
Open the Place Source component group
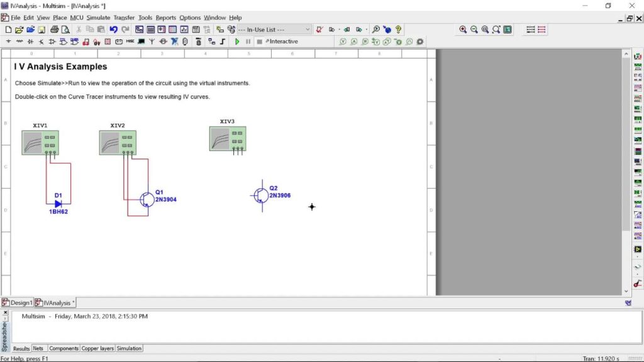coord(8,41)
